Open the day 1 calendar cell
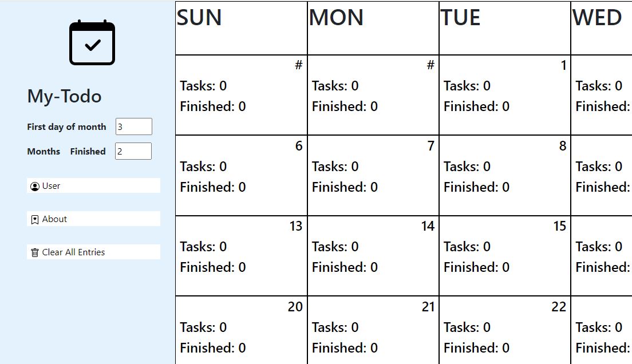This screenshot has width=632, height=364. (x=505, y=95)
